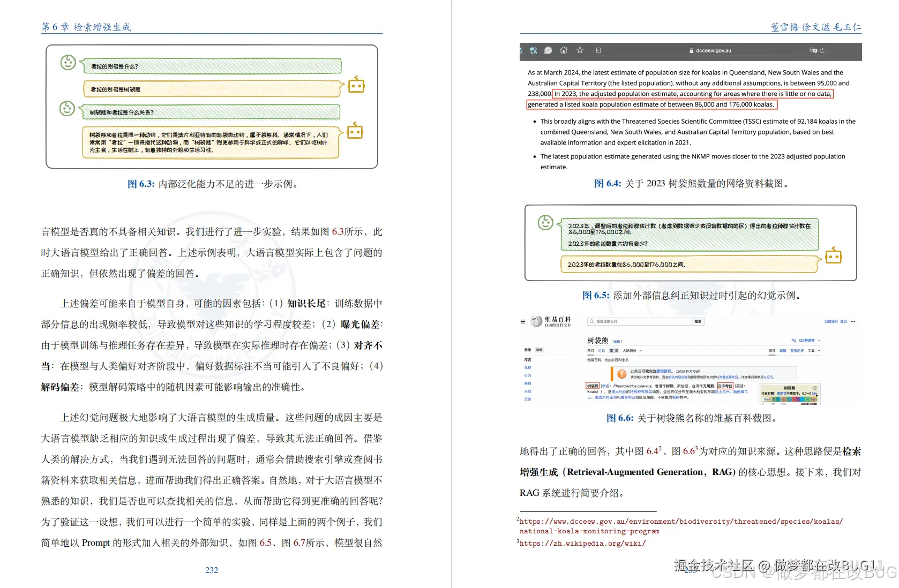The image size is (899, 588).
Task: Click the 名称 entry in the Wikipedia contents
Action: [x=528, y=367]
